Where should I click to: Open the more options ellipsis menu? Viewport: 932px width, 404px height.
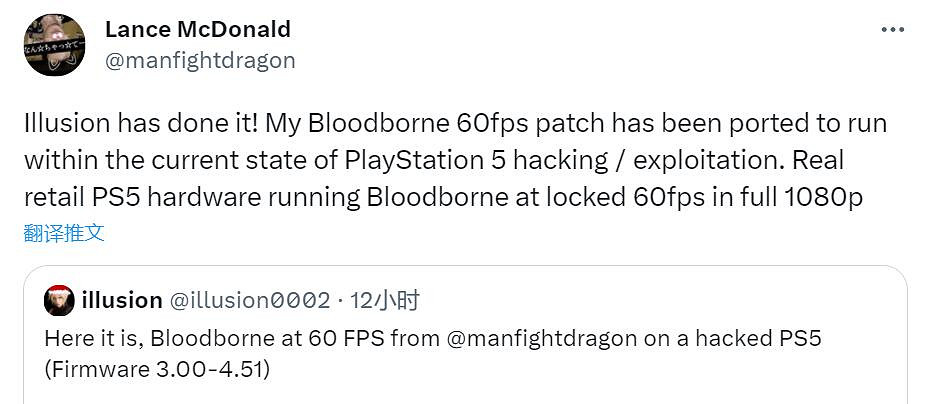(x=892, y=30)
